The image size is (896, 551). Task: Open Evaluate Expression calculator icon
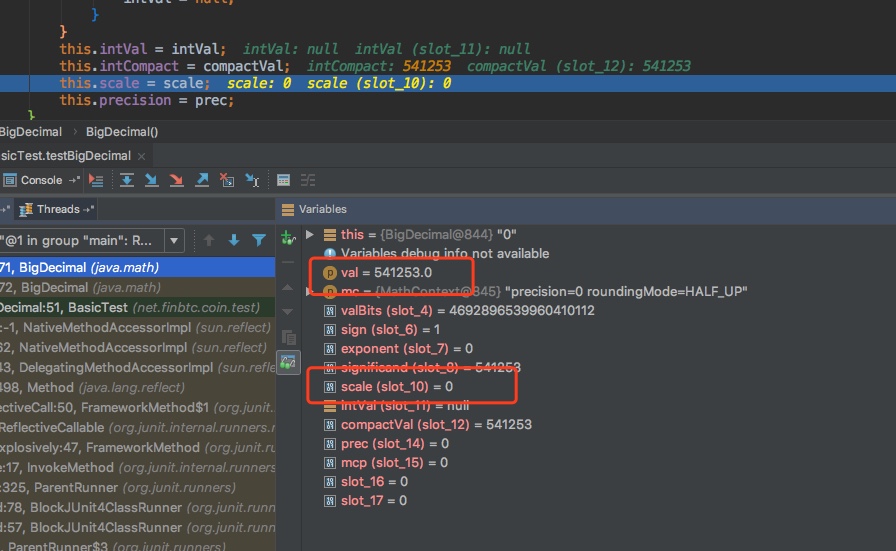tap(283, 181)
